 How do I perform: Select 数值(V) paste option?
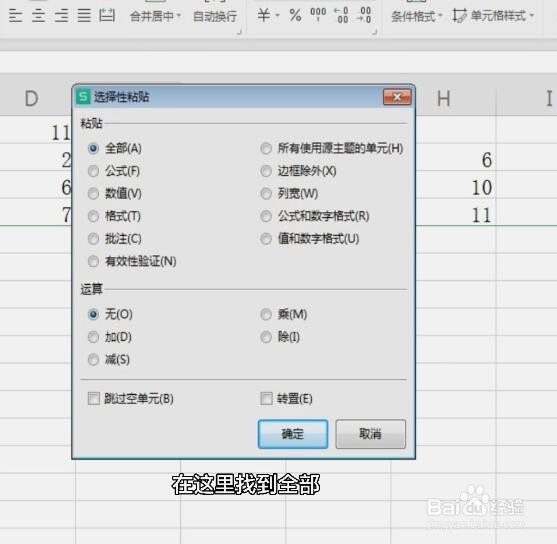click(x=115, y=194)
